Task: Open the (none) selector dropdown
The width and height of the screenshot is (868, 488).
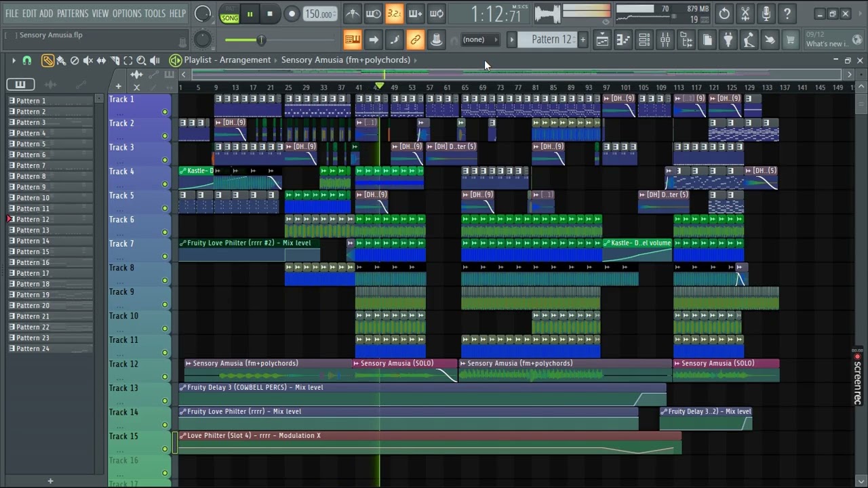Action: click(x=479, y=40)
